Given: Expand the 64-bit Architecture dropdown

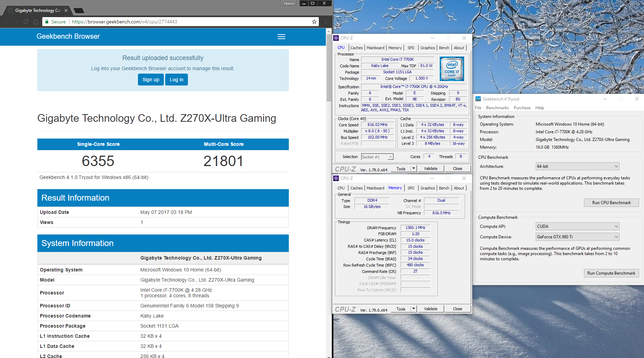Looking at the screenshot, I should pos(577,166).
